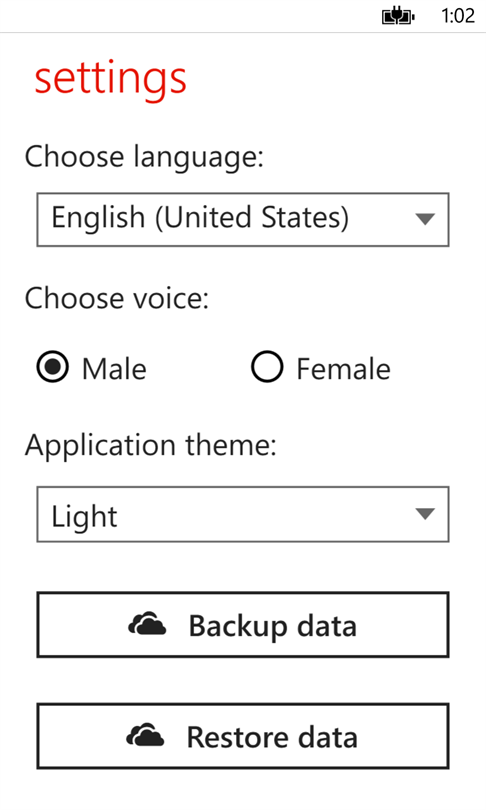Select the Female voice radio button
This screenshot has width=486, height=810.
click(x=267, y=367)
